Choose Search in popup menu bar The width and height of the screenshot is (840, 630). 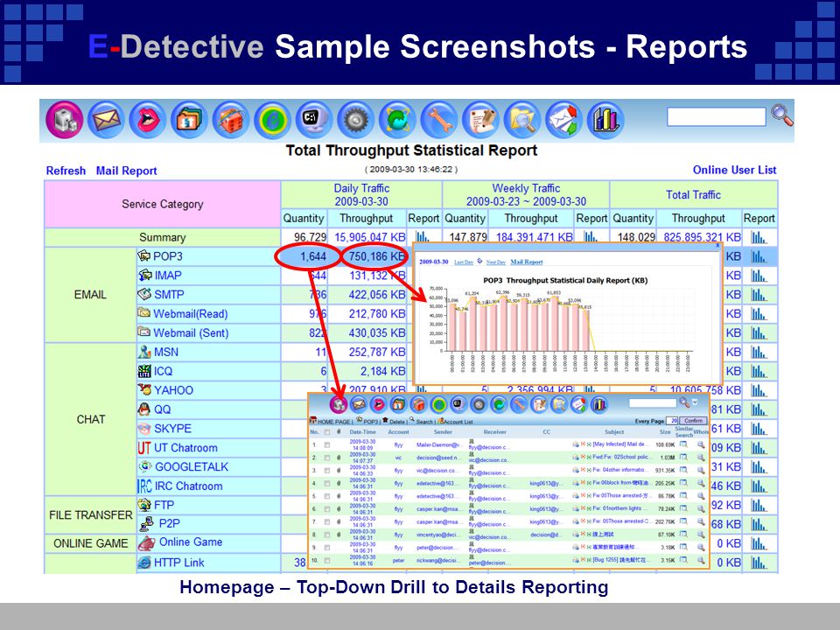click(x=424, y=422)
